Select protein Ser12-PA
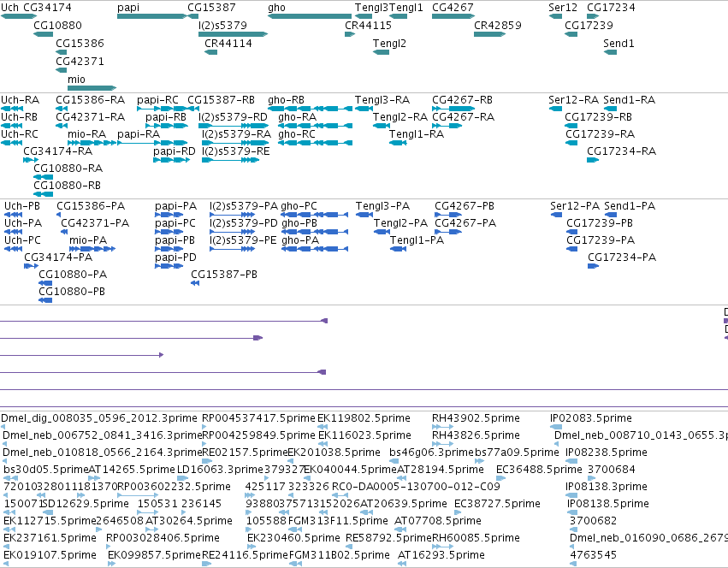 pyautogui.click(x=575, y=206)
